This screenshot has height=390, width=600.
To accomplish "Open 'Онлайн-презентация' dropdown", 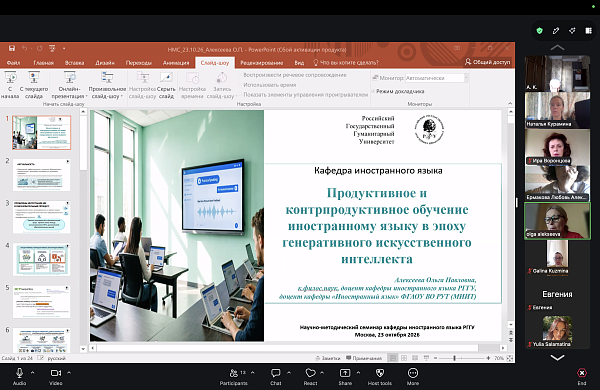I will pyautogui.click(x=70, y=85).
